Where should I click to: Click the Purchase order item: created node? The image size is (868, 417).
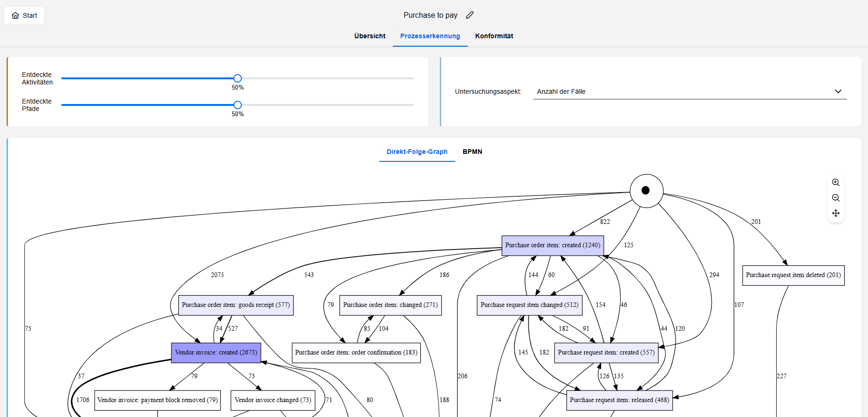tap(553, 245)
